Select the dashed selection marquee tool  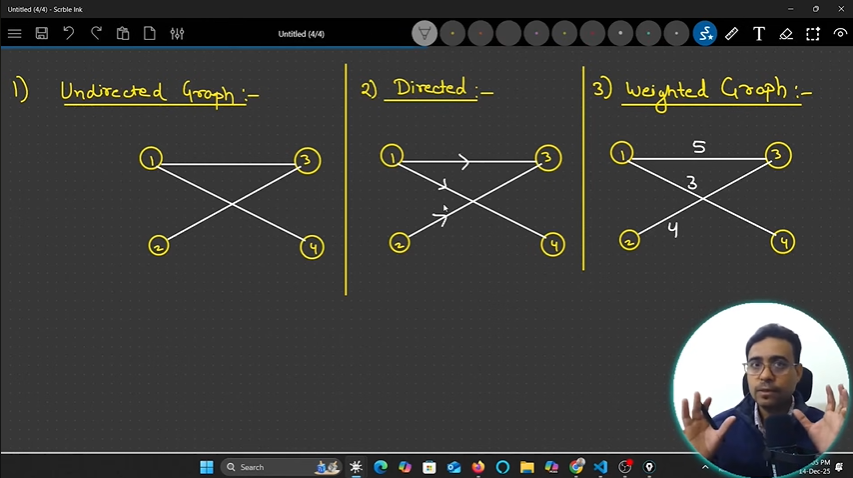tap(813, 34)
